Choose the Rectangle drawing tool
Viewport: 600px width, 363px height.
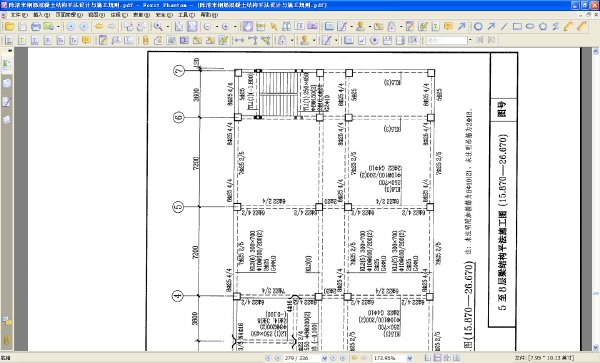click(x=517, y=26)
